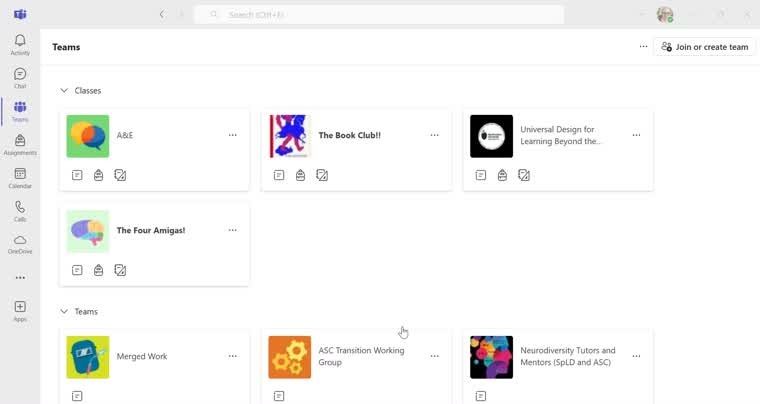The width and height of the screenshot is (760, 404).
Task: Click the Search box
Action: click(380, 15)
